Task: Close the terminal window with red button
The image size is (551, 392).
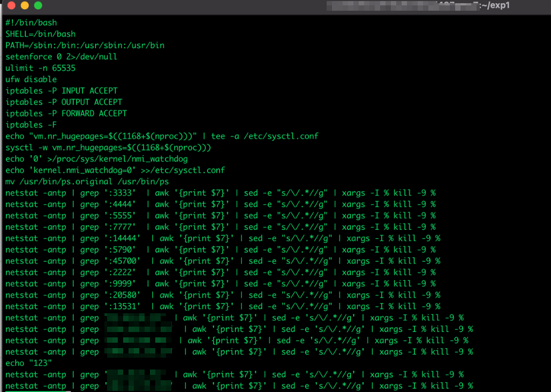Action: [11, 6]
